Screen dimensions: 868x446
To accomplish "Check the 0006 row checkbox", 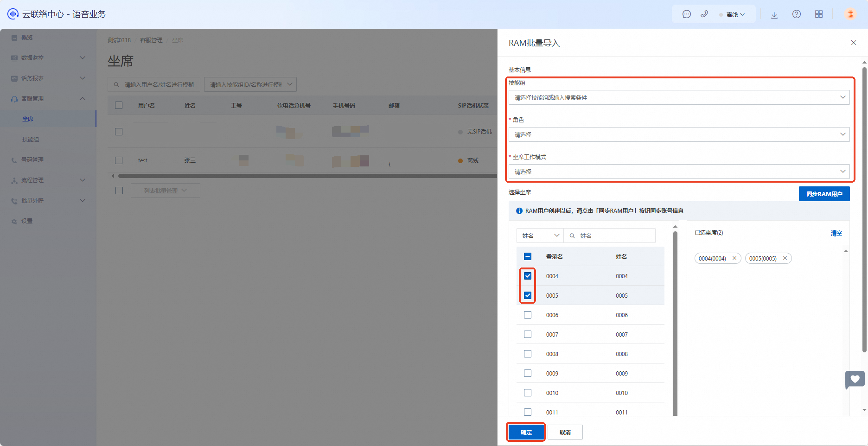I will tap(528, 315).
